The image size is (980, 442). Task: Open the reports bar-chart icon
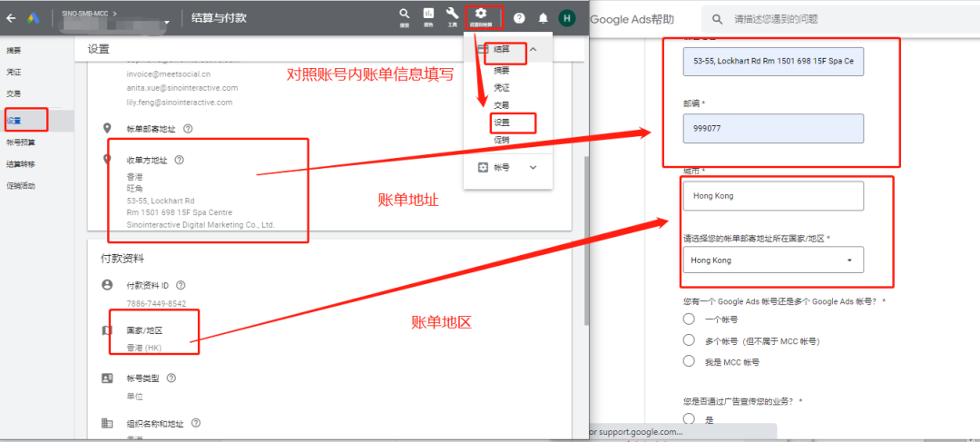pos(428,14)
